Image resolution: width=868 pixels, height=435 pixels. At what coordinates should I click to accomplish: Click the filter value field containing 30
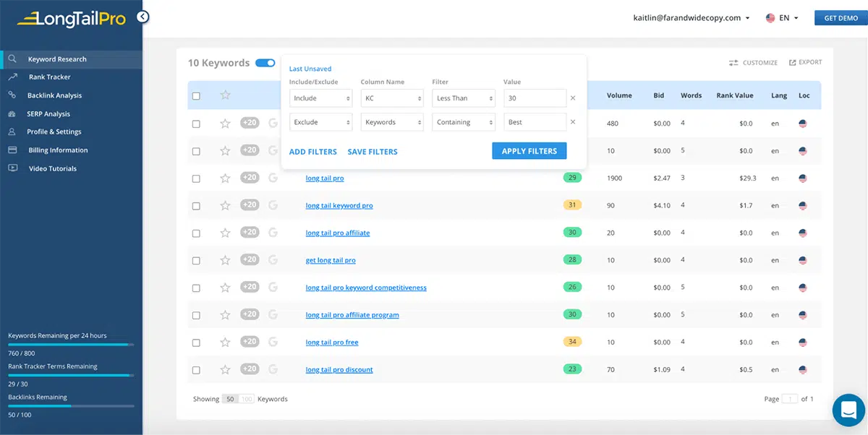coord(535,98)
